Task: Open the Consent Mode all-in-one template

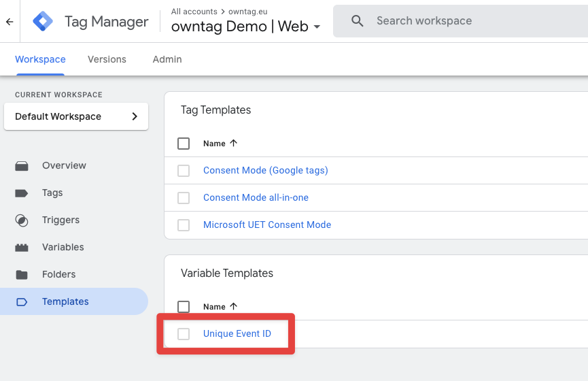Action: pos(256,197)
